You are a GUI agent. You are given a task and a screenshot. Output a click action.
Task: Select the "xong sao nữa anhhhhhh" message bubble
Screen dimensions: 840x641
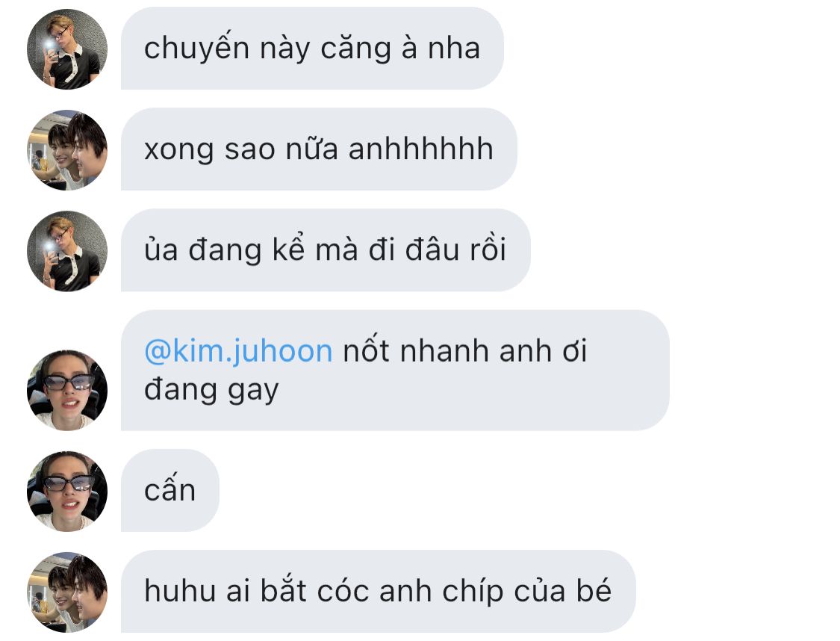319,149
